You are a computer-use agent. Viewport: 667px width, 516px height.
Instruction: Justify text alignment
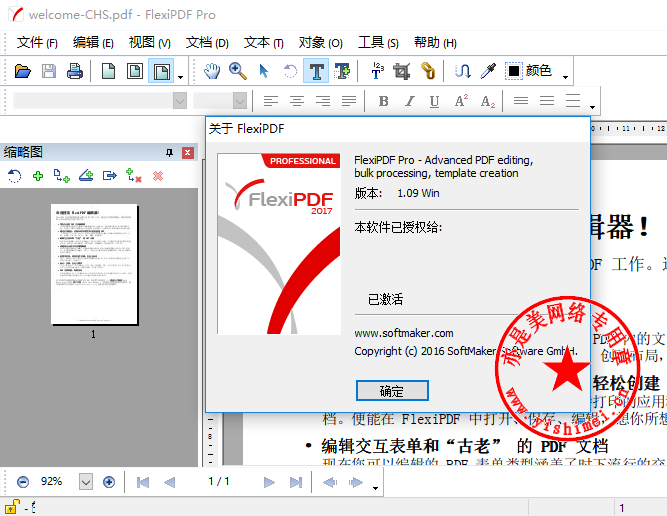pyautogui.click(x=349, y=101)
